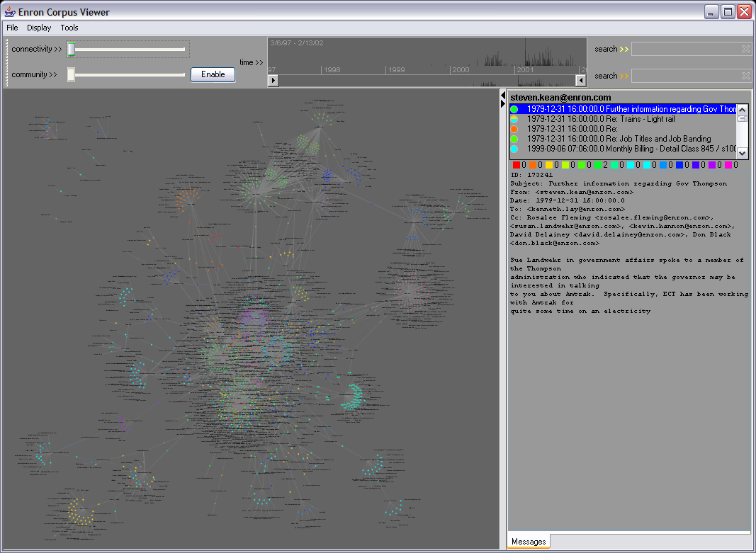This screenshot has width=756, height=553.
Task: Click the 2001 marker on the timeline
Action: (525, 70)
